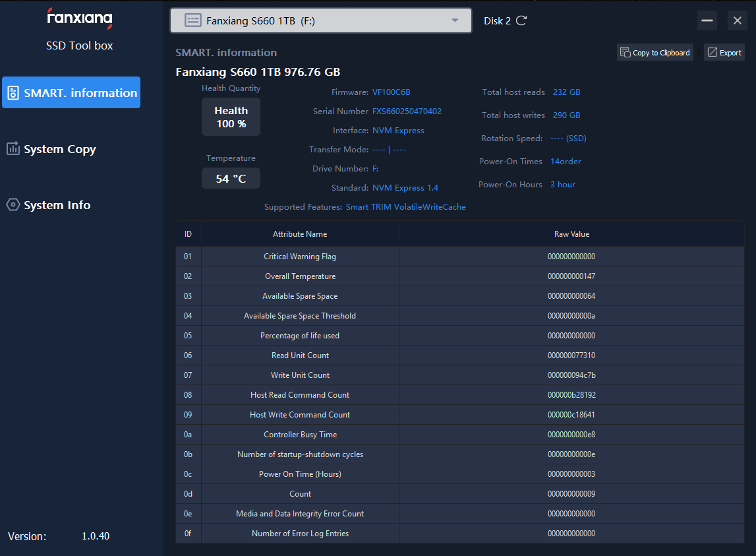Click the SMART. information sidebar icon

pyautogui.click(x=13, y=92)
